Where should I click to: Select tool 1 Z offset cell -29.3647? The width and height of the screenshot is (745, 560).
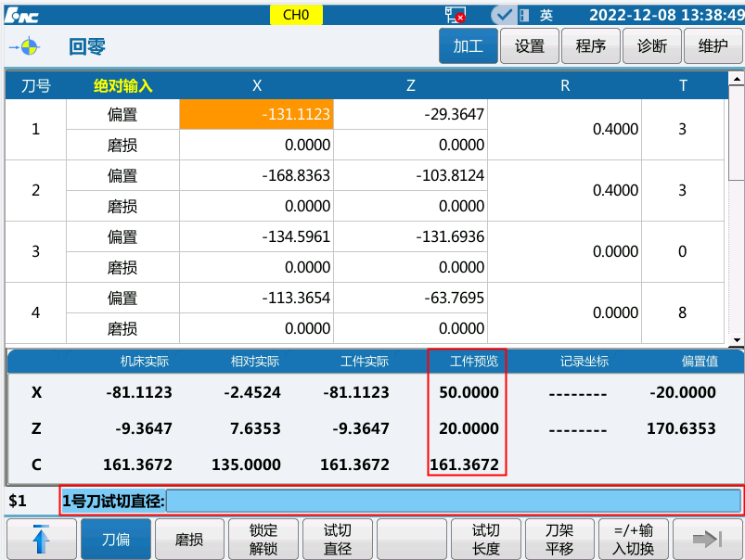[410, 114]
